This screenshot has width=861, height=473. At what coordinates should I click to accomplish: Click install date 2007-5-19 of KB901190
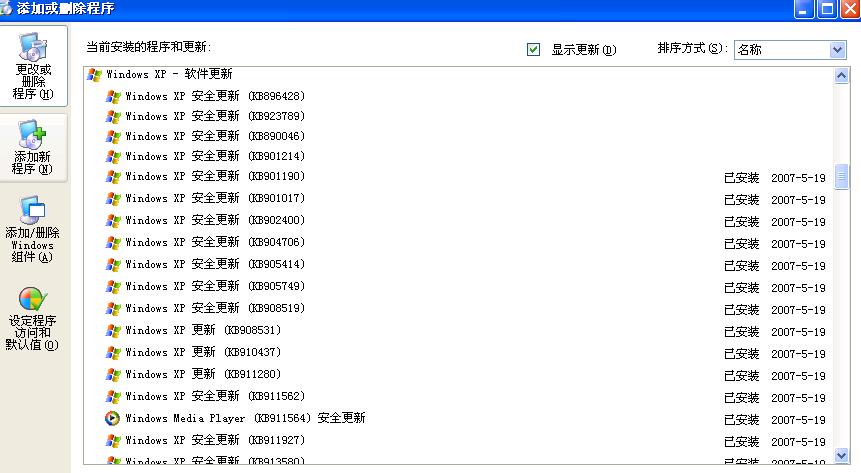point(798,178)
